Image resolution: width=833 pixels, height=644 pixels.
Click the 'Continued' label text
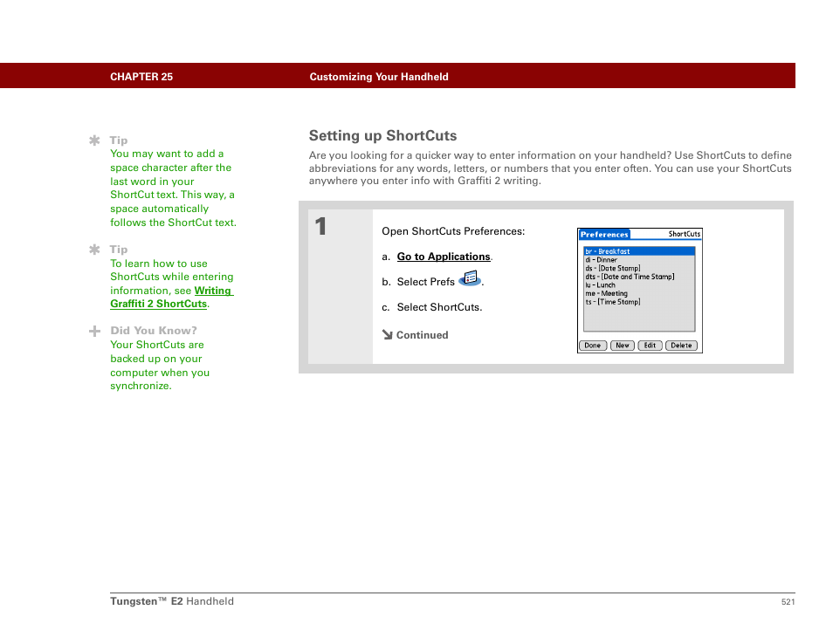coord(423,335)
